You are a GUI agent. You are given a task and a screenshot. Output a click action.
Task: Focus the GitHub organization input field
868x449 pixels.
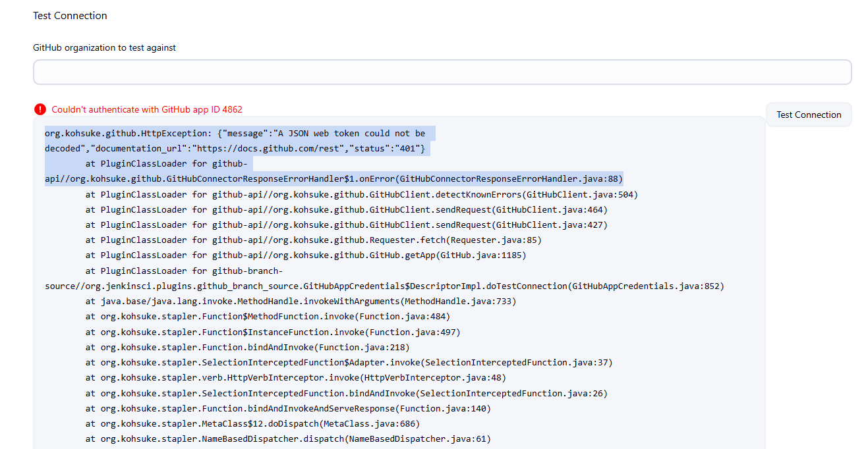tap(442, 72)
